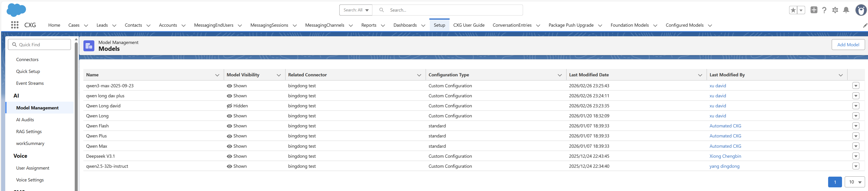Switch to the Contacts tab
The width and height of the screenshot is (868, 191).
click(134, 25)
